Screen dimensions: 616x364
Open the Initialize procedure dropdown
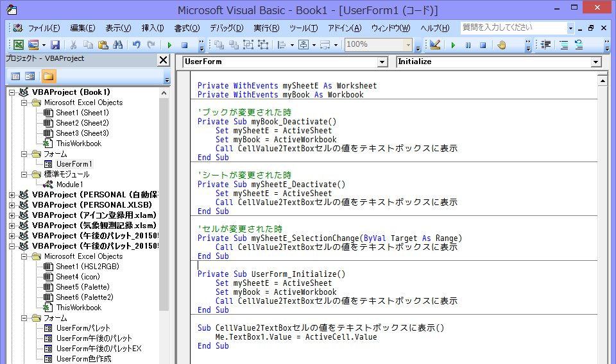coord(596,62)
